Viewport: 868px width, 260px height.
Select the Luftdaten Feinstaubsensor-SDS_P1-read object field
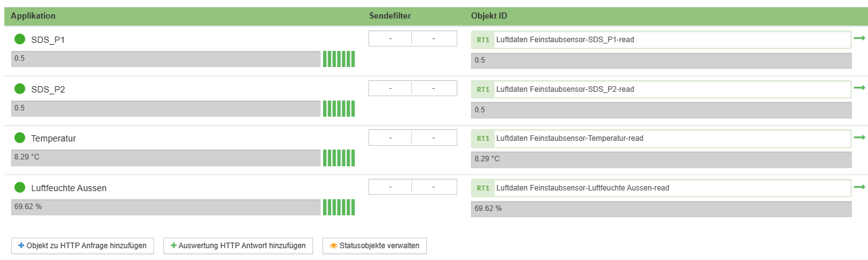click(661, 40)
